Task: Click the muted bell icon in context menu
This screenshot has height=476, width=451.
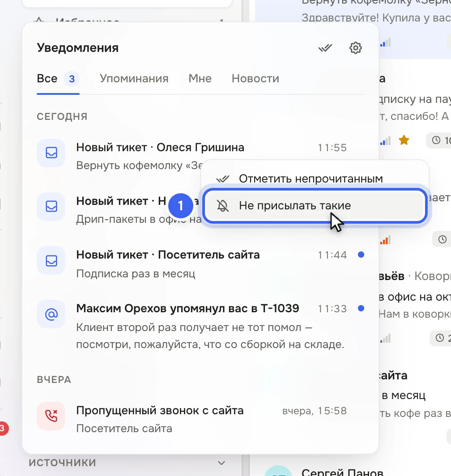Action: (223, 206)
